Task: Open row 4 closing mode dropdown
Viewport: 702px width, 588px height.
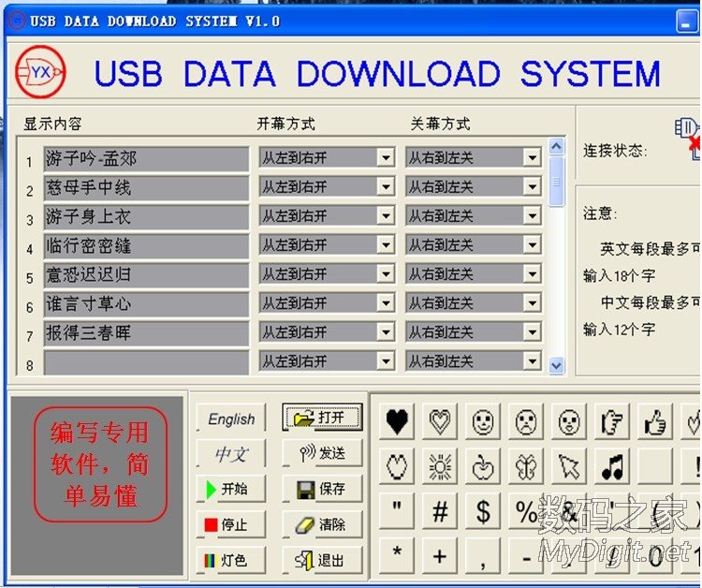Action: coord(533,245)
